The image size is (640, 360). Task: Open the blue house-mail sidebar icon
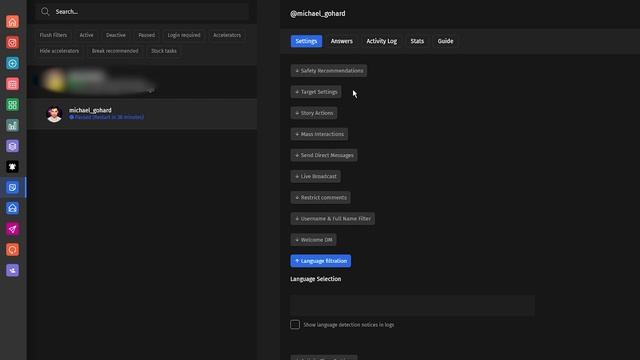coord(12,208)
